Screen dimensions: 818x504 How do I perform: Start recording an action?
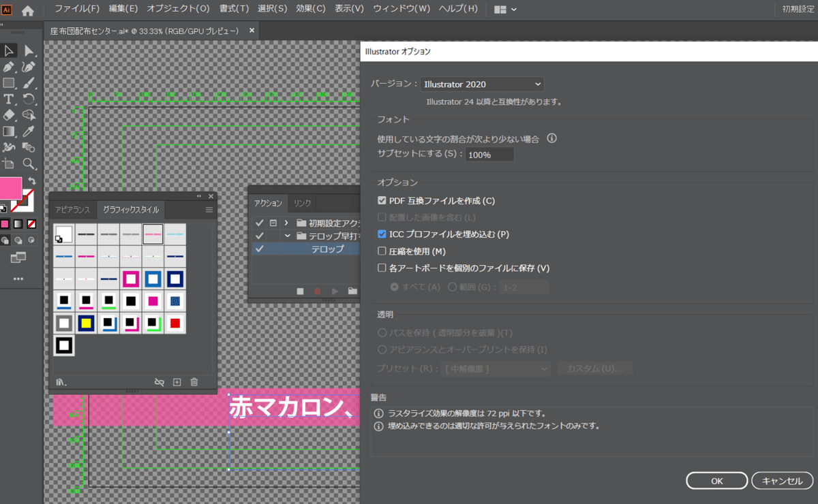pyautogui.click(x=317, y=292)
